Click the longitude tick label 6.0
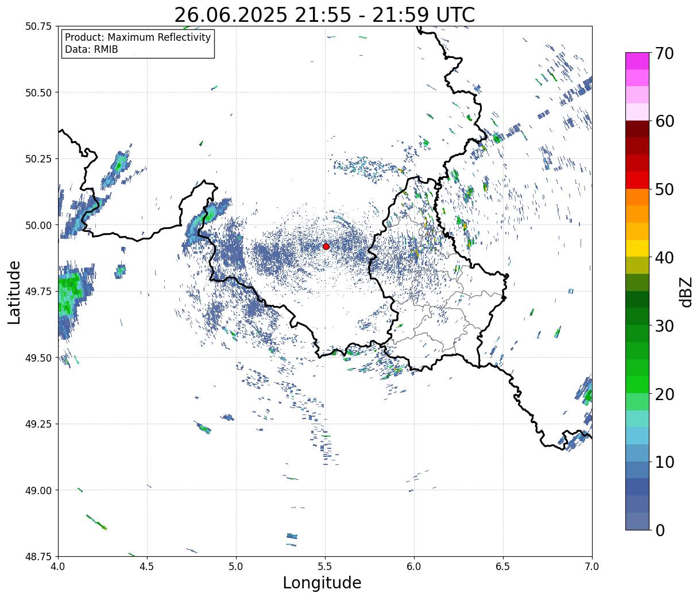Screen dimensions: 700x597 point(414,567)
